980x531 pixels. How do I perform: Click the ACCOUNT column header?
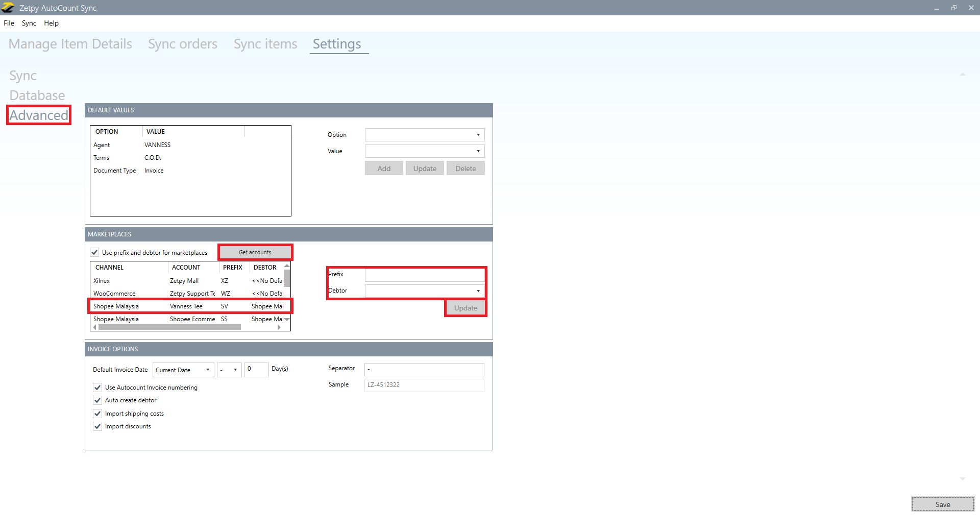(193, 268)
